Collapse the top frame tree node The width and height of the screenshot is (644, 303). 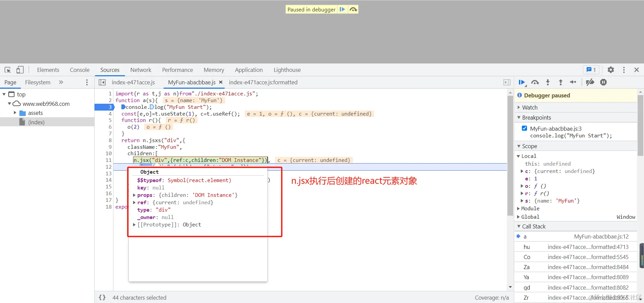[4, 94]
